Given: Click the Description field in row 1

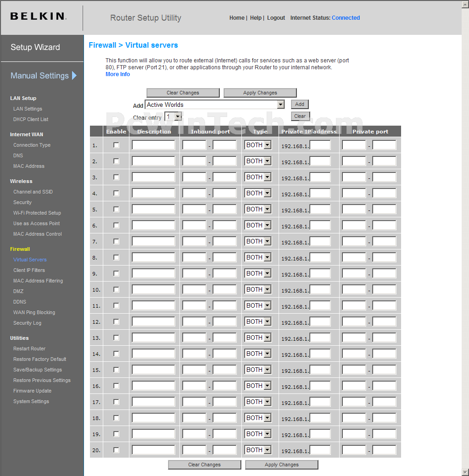Looking at the screenshot, I should [153, 145].
